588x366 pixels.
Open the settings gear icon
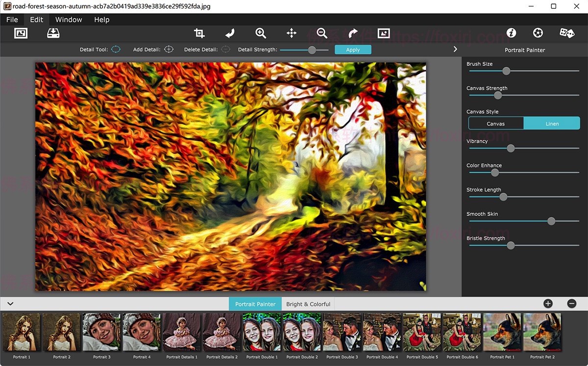[538, 32]
